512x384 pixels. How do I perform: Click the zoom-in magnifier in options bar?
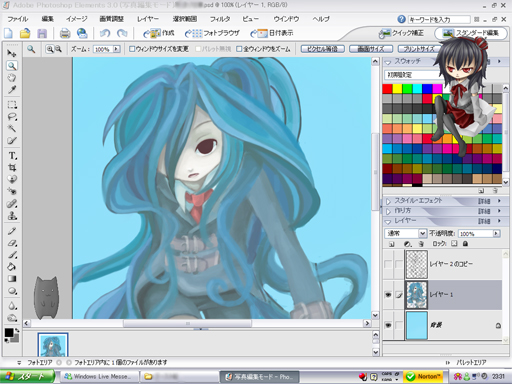[x=50, y=49]
